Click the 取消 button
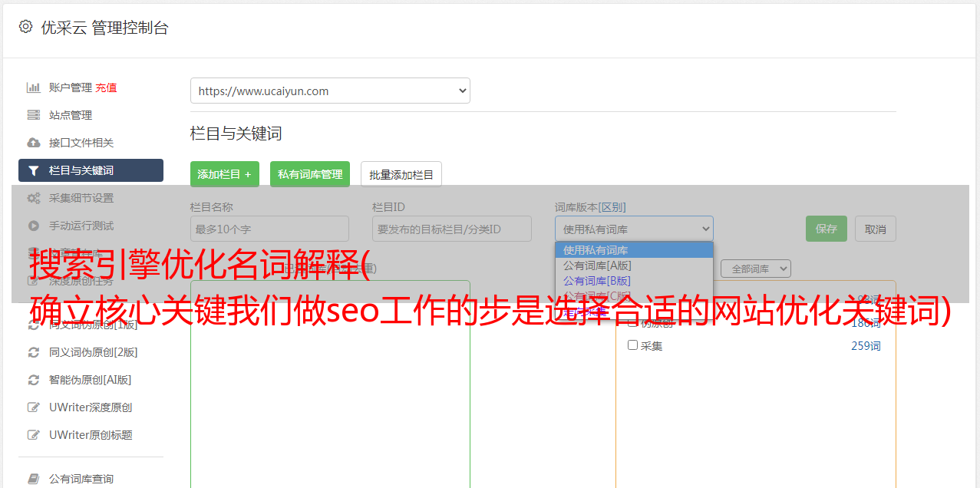 (876, 229)
